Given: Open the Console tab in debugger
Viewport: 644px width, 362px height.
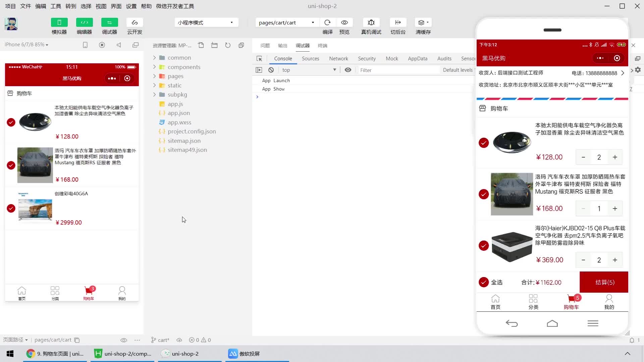Looking at the screenshot, I should click(x=283, y=58).
